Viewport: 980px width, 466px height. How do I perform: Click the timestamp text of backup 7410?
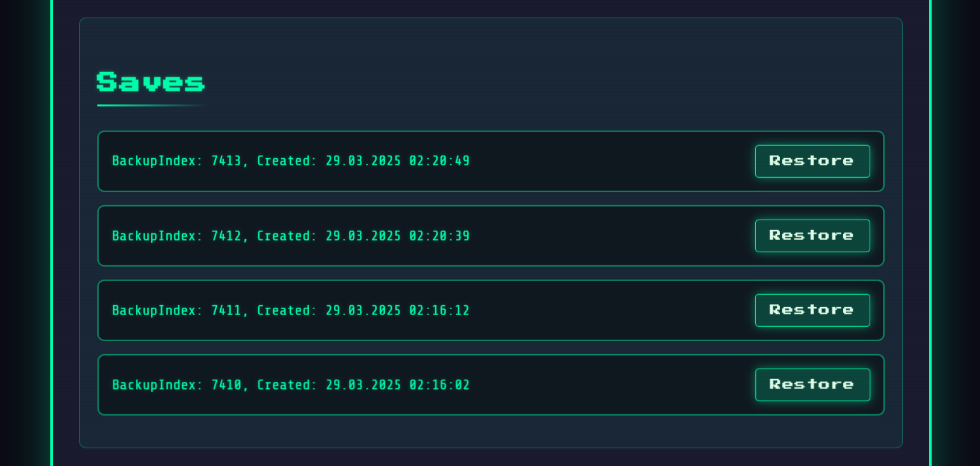[397, 385]
